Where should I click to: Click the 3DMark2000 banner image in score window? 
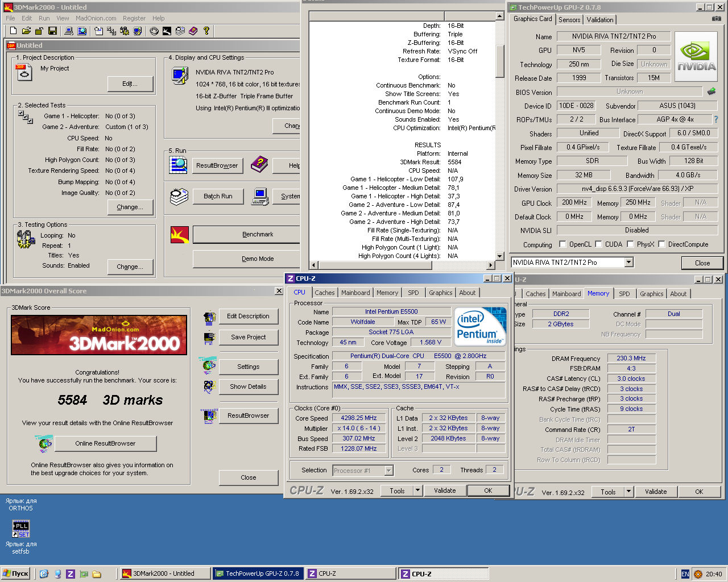point(99,335)
